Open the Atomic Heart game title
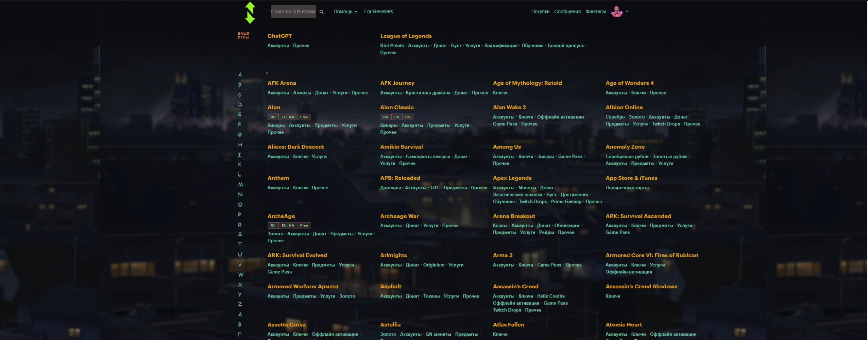The width and height of the screenshot is (868, 340). coord(623,324)
